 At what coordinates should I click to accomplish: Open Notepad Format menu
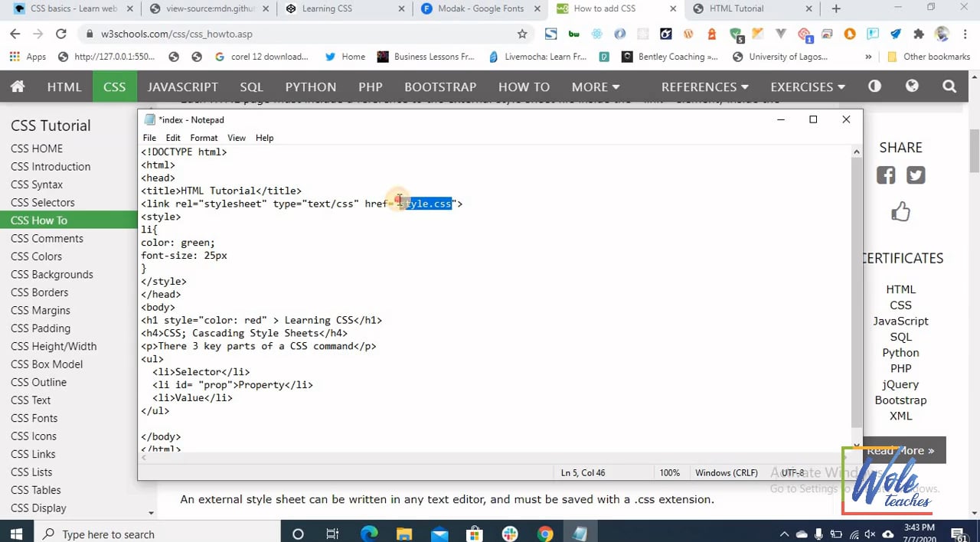(x=204, y=138)
